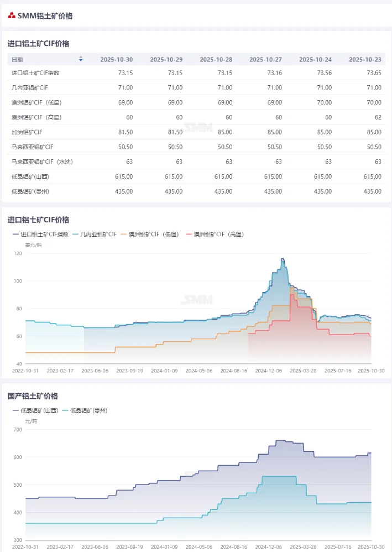Click the SMM铝土矿价格 page title
The width and height of the screenshot is (392, 552).
pos(45,16)
